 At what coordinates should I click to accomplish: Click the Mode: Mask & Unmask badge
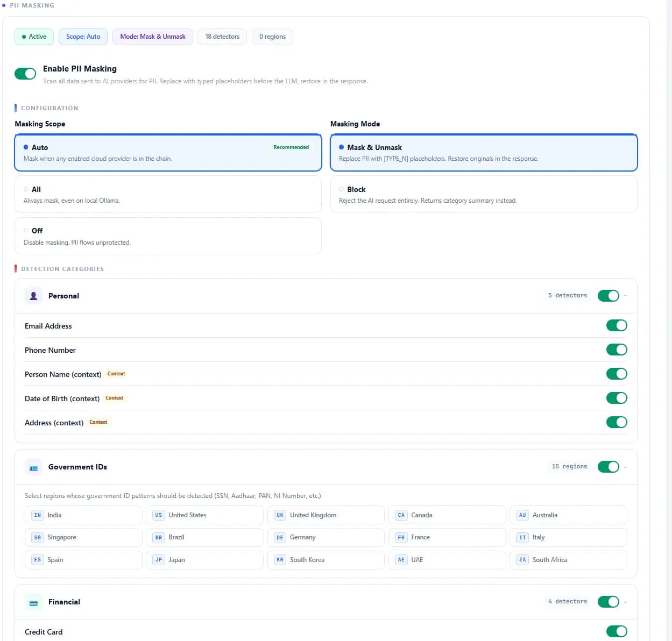pyautogui.click(x=153, y=37)
